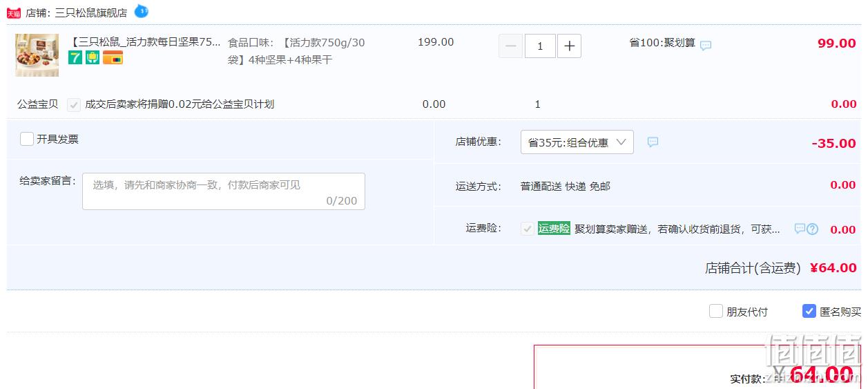Check the 朋友代付 friend-pay checkbox
Image resolution: width=868 pixels, height=389 pixels.
(716, 311)
